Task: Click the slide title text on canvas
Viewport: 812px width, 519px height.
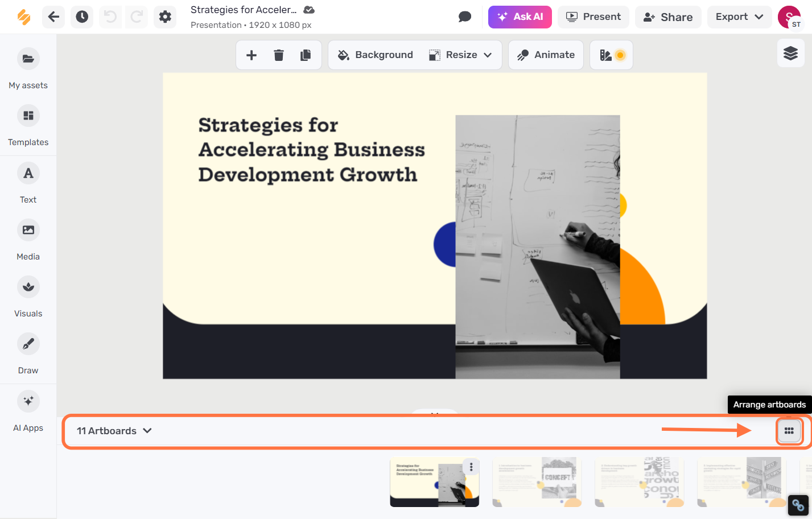Action: click(x=311, y=150)
